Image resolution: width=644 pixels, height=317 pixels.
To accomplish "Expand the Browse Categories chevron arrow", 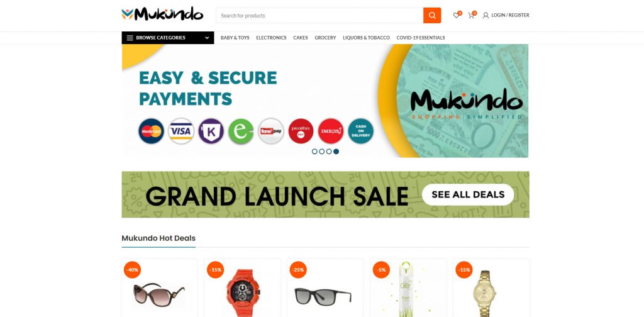I will click(207, 38).
